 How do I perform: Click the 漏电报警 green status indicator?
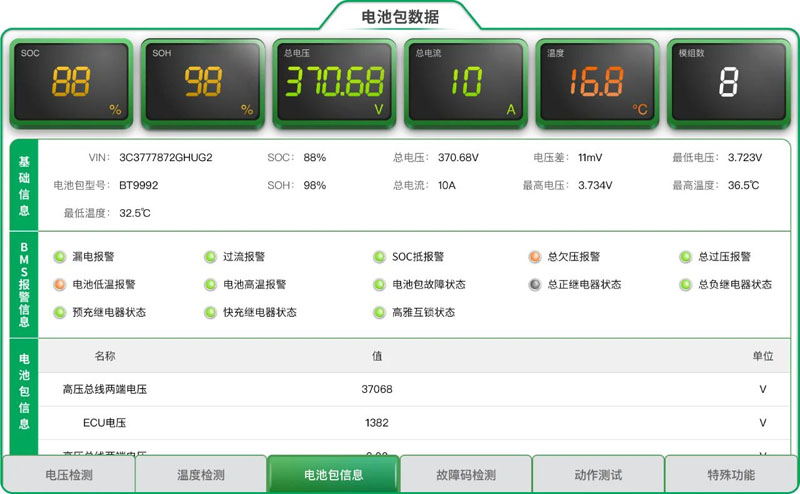point(59,257)
